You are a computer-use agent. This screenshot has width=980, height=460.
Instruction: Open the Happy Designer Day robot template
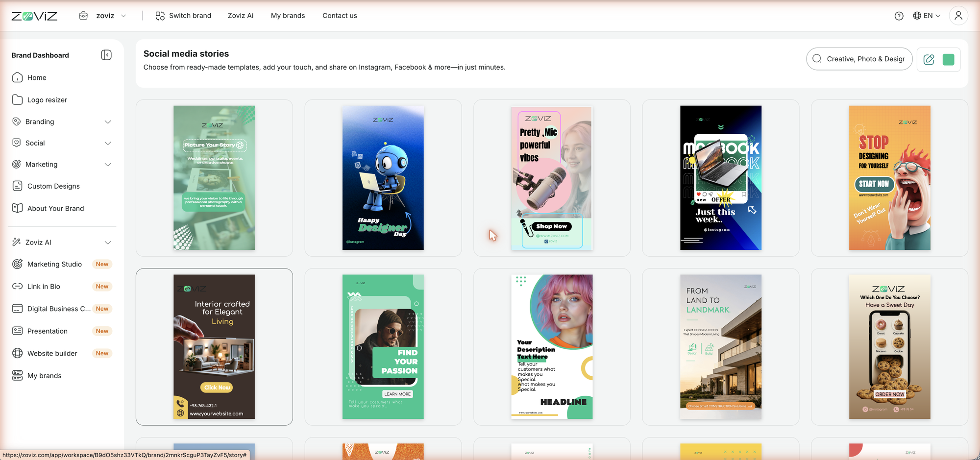[x=383, y=178]
